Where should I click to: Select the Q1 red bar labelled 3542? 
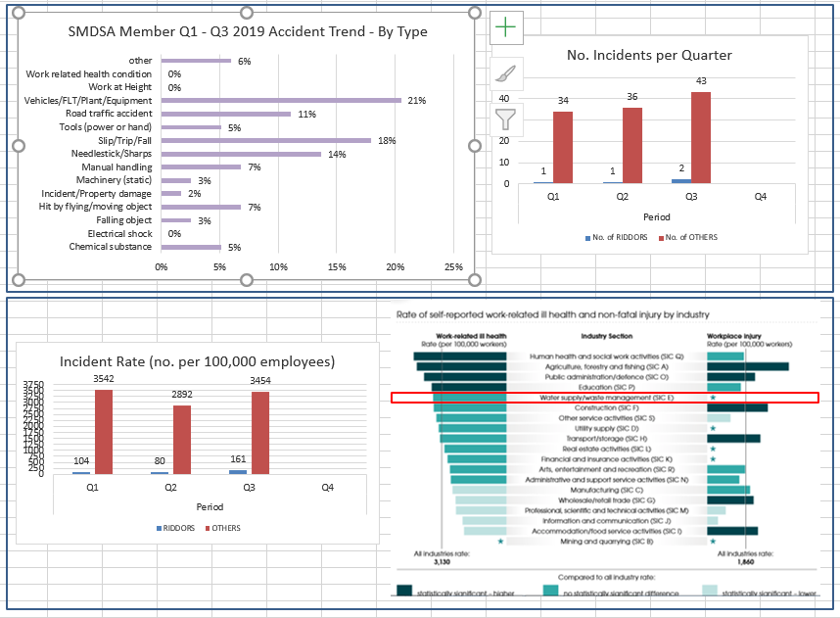coord(105,432)
